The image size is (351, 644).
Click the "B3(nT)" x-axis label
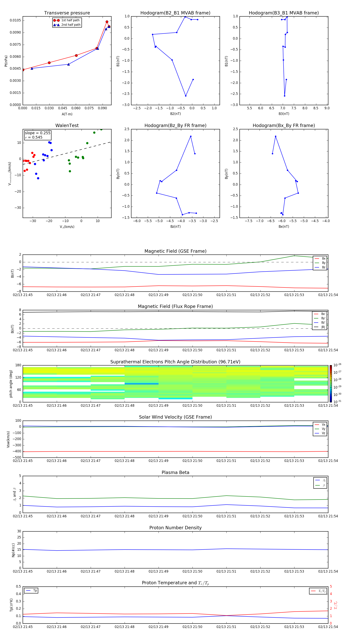pos(284,114)
